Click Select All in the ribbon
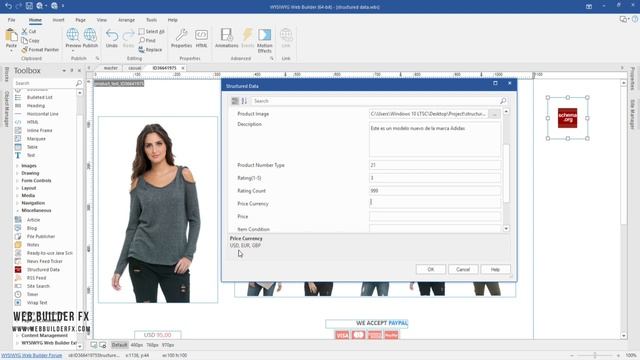 click(151, 31)
